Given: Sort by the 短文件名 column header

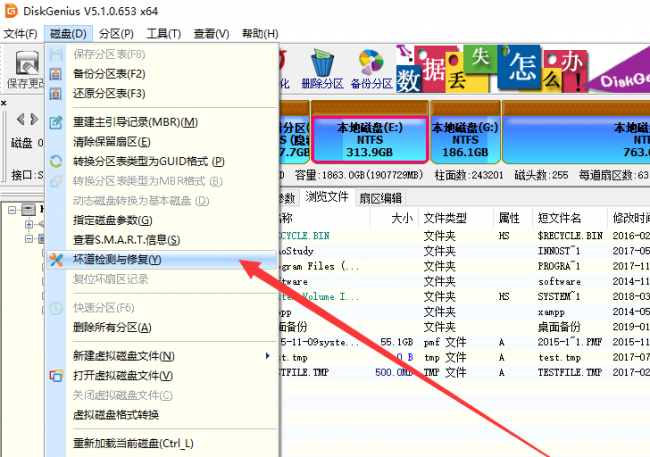Looking at the screenshot, I should [569, 218].
